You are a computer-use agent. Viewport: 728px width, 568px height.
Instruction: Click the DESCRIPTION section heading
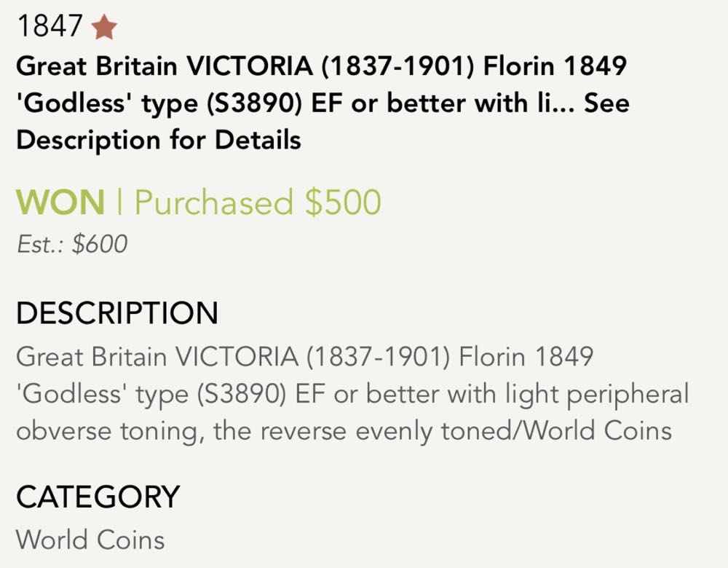click(x=117, y=313)
